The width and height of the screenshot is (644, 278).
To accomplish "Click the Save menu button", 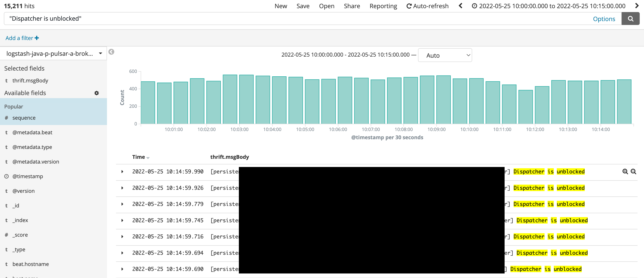I will (303, 6).
